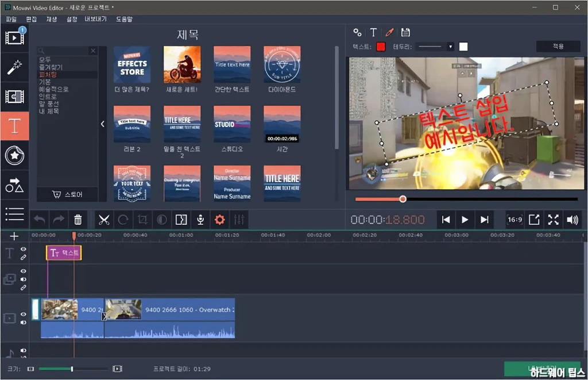Toggle title track visibility eye

23,250
